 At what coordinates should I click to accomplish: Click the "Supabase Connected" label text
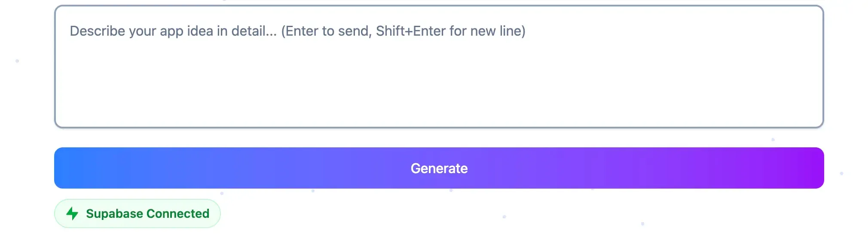coord(147,213)
